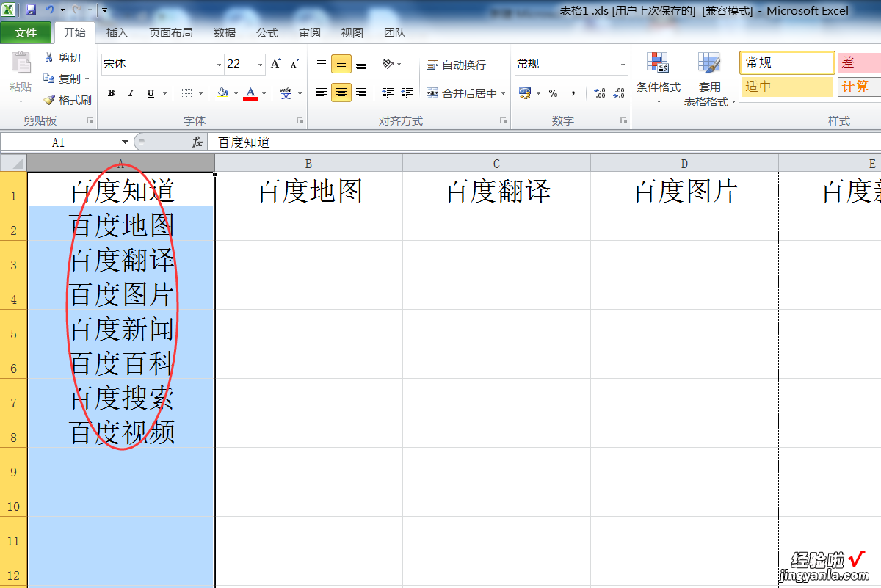Click the Orientation text rotation icon

pos(388,65)
